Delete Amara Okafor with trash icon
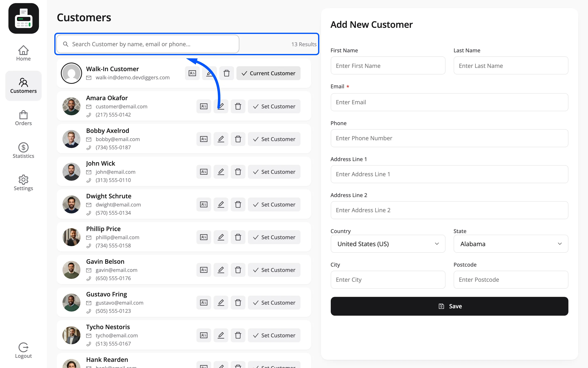Viewport: 588px width, 368px height. (x=238, y=106)
